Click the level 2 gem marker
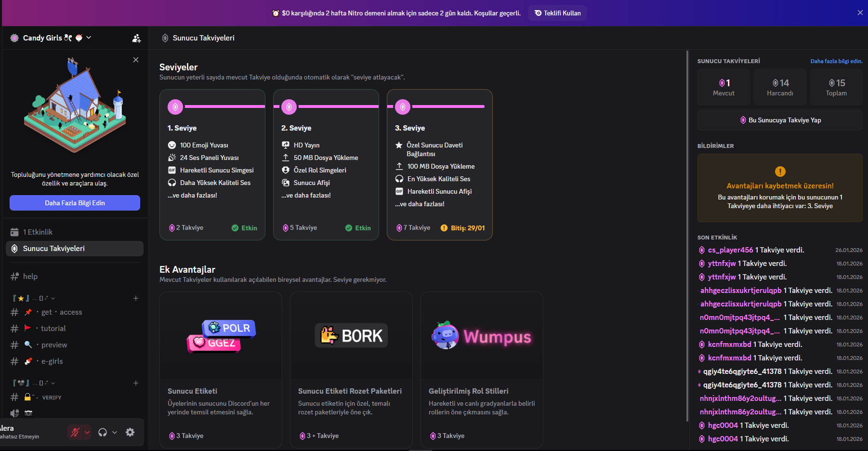 click(x=289, y=106)
